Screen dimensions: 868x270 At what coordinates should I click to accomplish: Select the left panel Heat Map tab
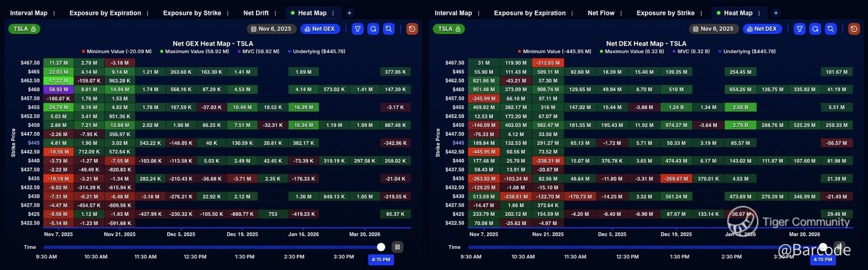pos(312,13)
